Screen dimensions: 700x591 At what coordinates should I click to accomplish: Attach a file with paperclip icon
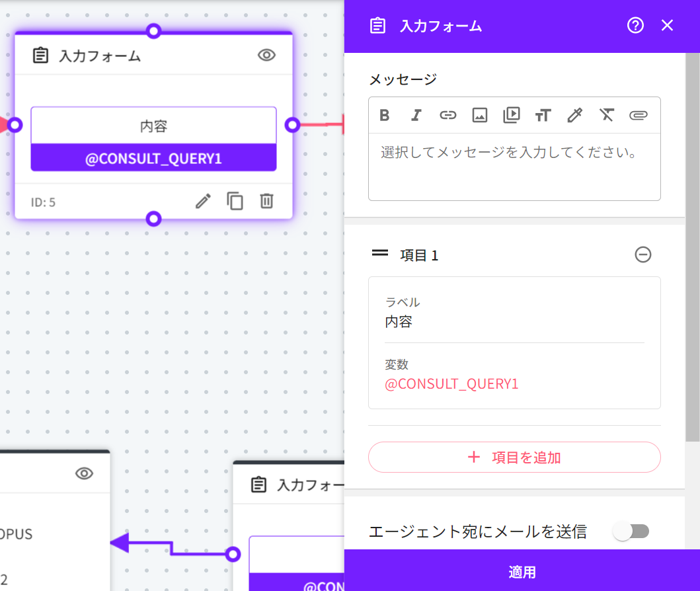638,116
